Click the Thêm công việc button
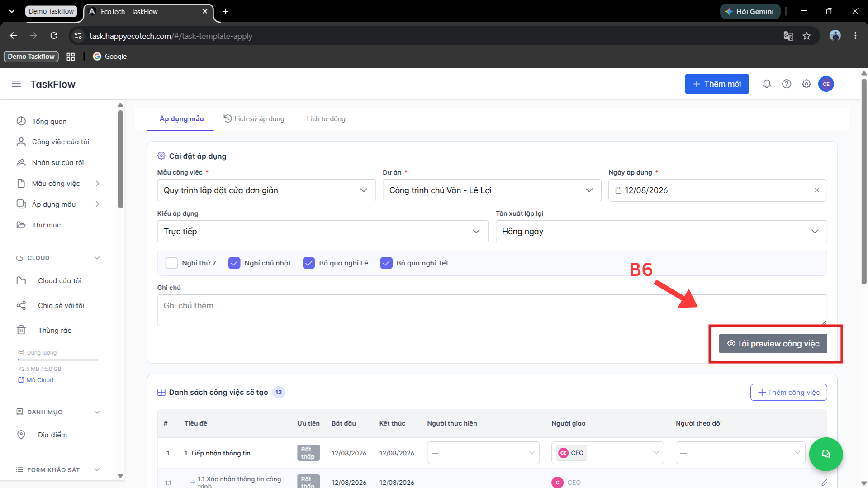The image size is (868, 488). click(788, 393)
